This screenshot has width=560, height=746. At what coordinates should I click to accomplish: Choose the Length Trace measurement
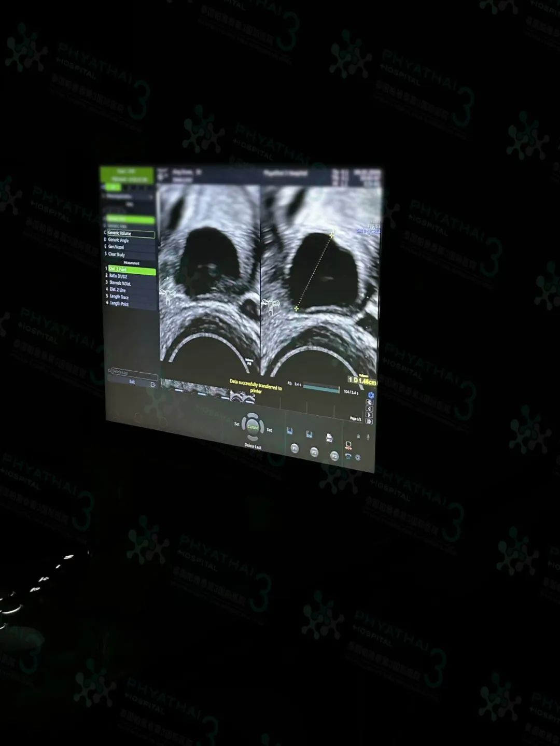(132, 297)
